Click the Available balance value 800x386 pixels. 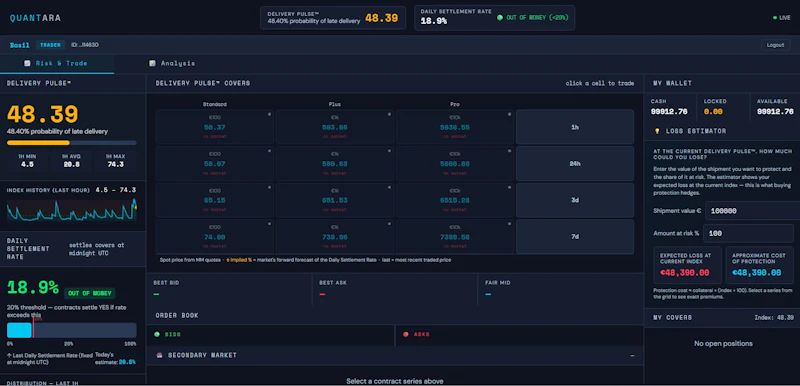pyautogui.click(x=775, y=111)
